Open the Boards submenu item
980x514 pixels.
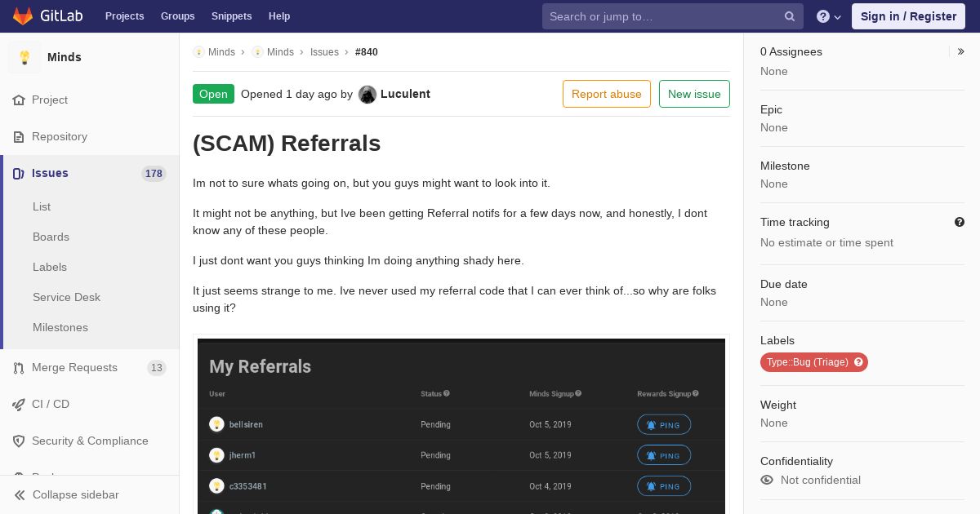point(51,237)
